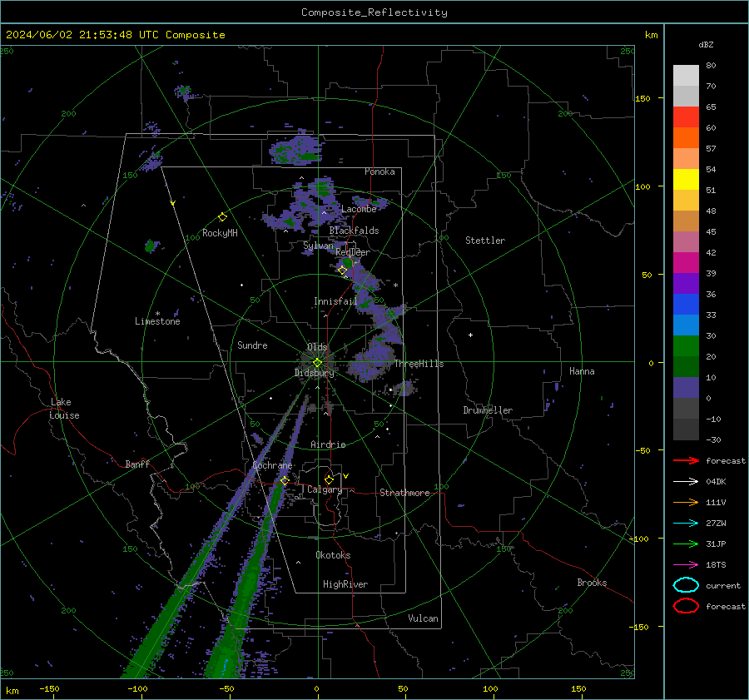
Task: Click the Composite_Reflectivity title
Action: pyautogui.click(x=374, y=12)
